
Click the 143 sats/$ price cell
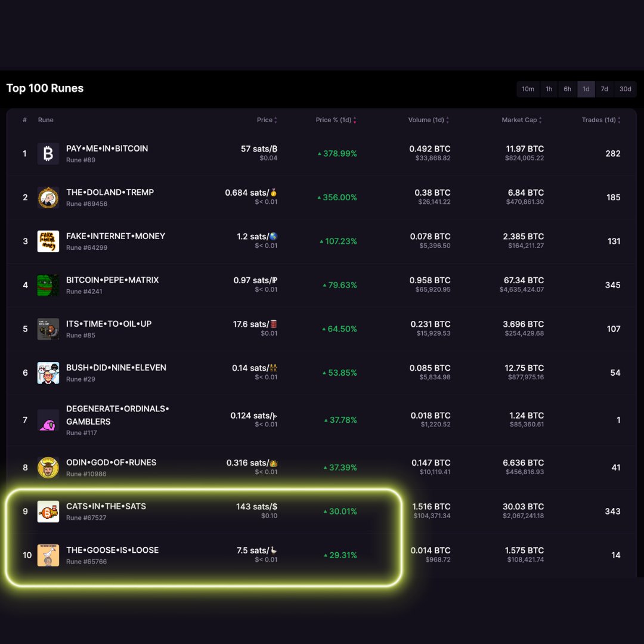click(256, 511)
